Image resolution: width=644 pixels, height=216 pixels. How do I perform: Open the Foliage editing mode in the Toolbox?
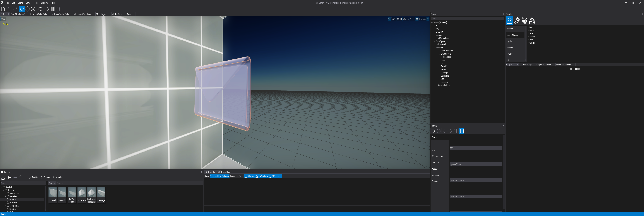click(x=524, y=21)
